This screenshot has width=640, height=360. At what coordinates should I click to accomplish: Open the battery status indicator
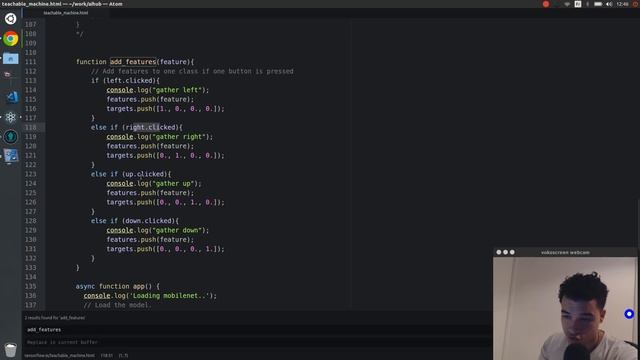(x=598, y=4)
